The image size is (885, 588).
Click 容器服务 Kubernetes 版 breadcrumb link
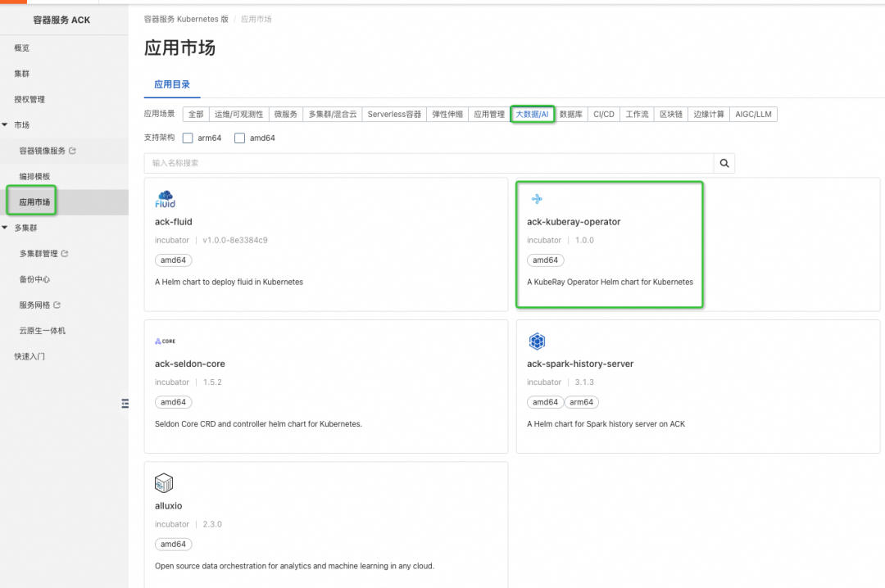click(186, 19)
